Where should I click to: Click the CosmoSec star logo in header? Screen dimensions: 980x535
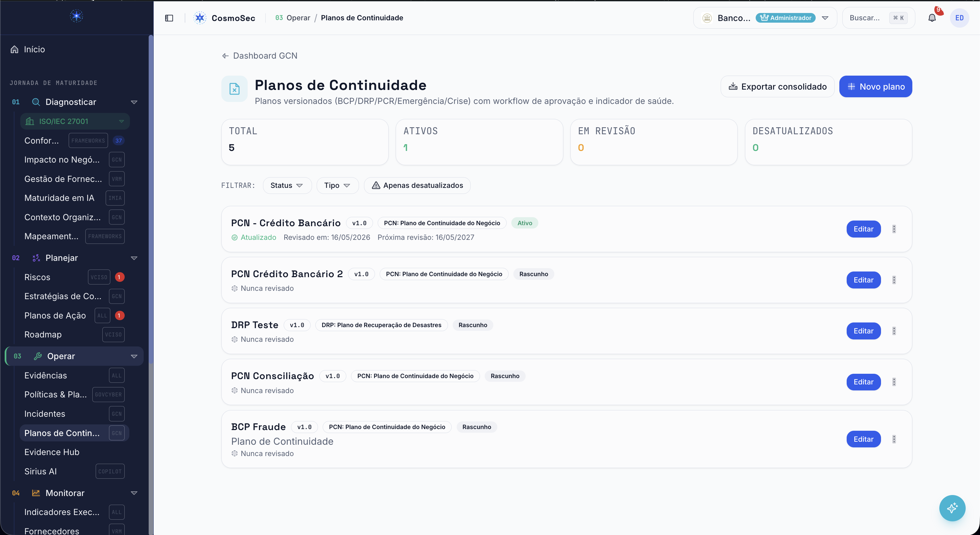pyautogui.click(x=200, y=18)
